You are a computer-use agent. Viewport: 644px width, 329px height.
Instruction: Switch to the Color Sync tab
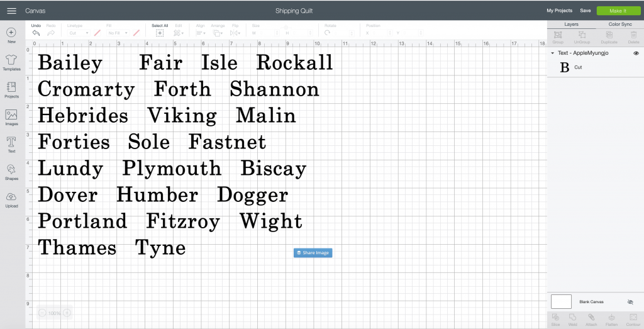click(619, 25)
